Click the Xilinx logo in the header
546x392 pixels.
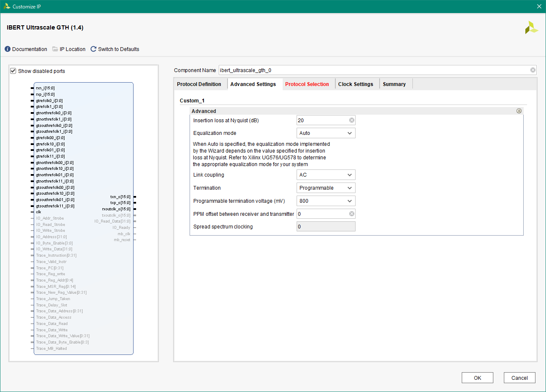tap(531, 28)
